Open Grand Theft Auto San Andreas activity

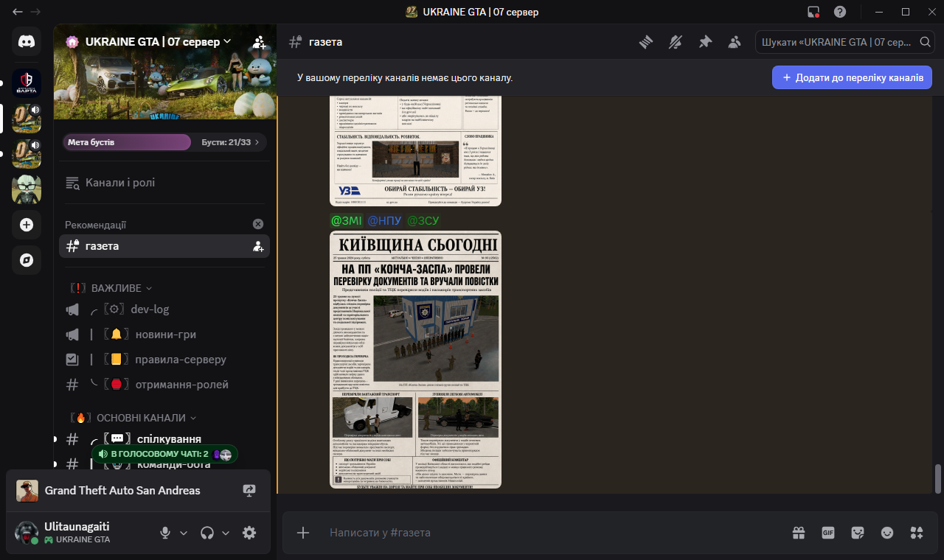point(122,490)
